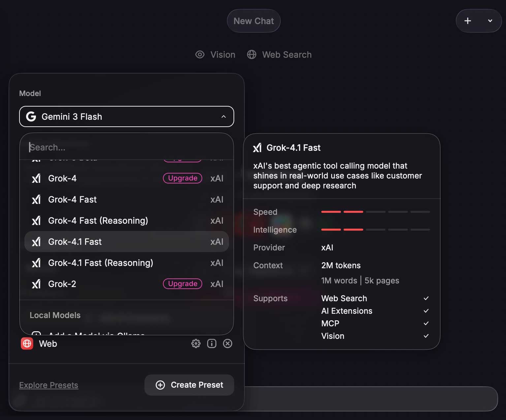
Task: Toggle the Web Search support checkmark
Action: [426, 298]
